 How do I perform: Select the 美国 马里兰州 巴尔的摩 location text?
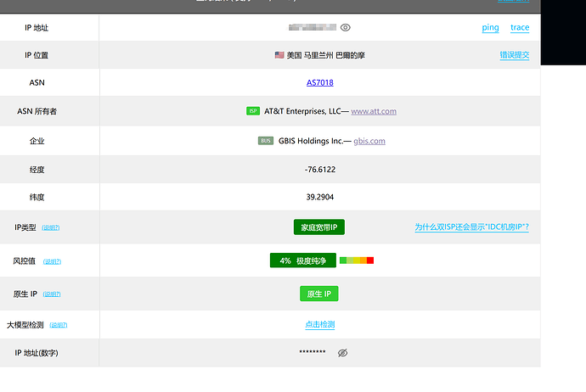[x=326, y=55]
